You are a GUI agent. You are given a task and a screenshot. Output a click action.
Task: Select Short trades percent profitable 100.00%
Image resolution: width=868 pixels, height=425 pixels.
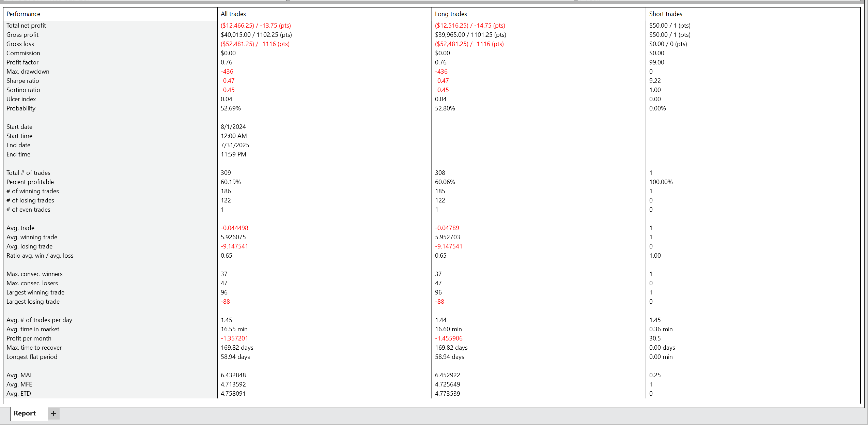tap(661, 182)
